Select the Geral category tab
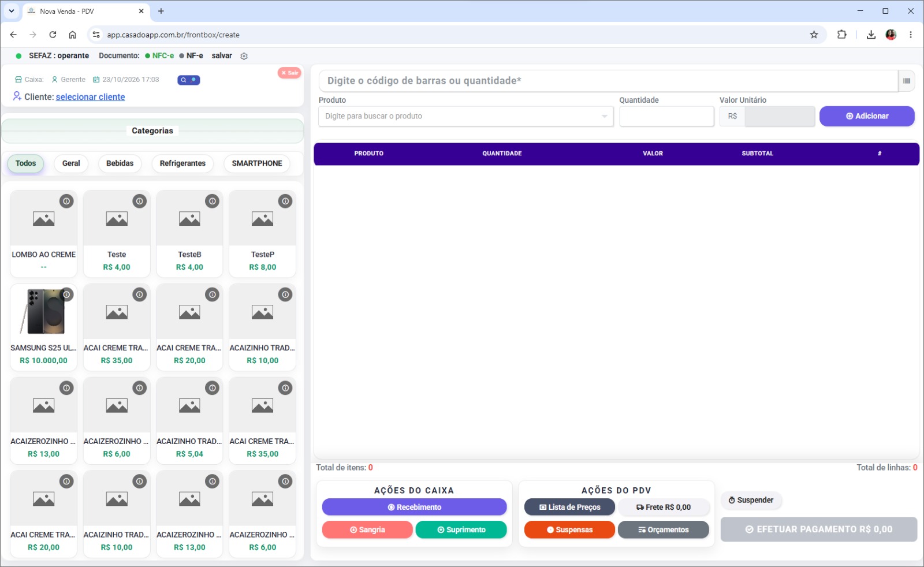The image size is (924, 567). pyautogui.click(x=71, y=163)
